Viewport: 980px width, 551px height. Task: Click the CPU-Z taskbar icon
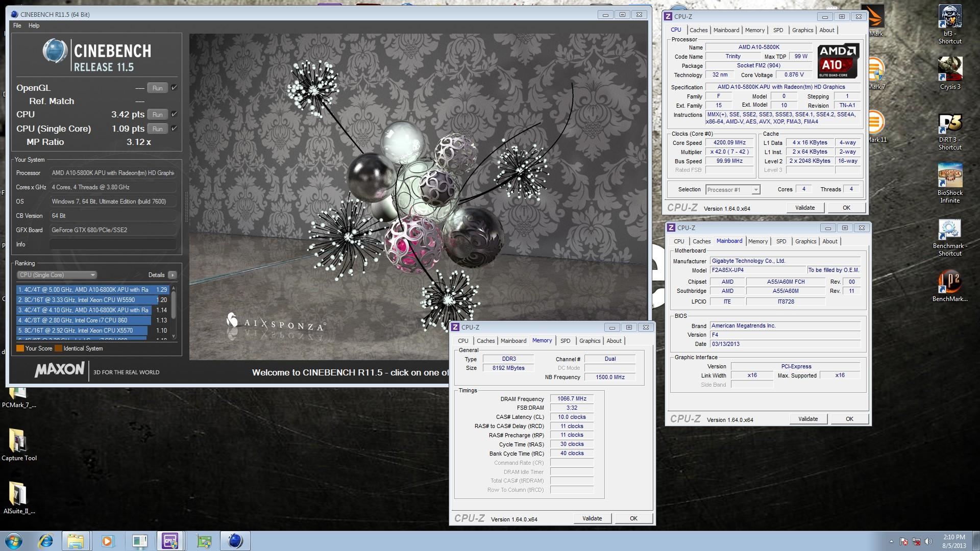[x=170, y=541]
